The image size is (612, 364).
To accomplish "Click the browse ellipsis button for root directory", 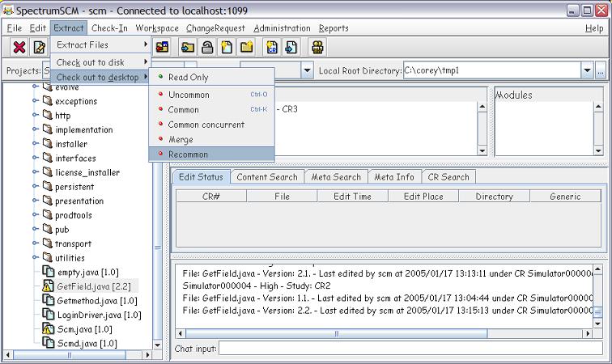I will tap(601, 70).
